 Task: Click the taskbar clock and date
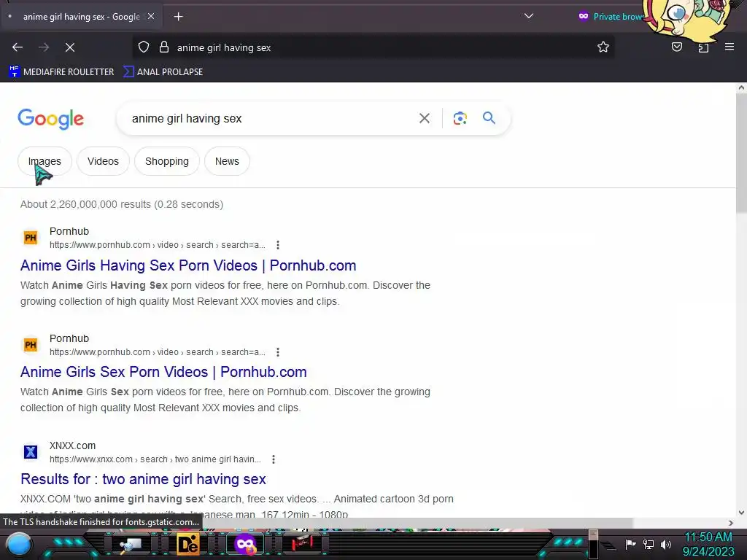pyautogui.click(x=708, y=544)
